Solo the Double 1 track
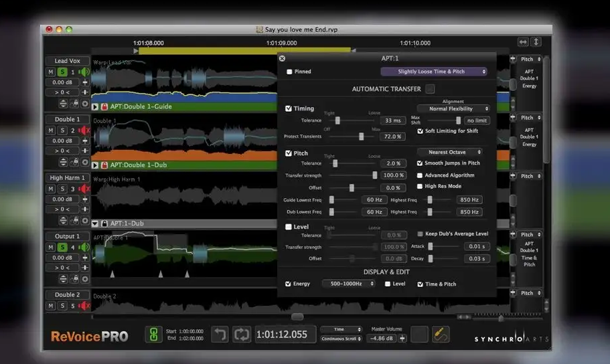This screenshot has height=364, width=610. pos(62,130)
